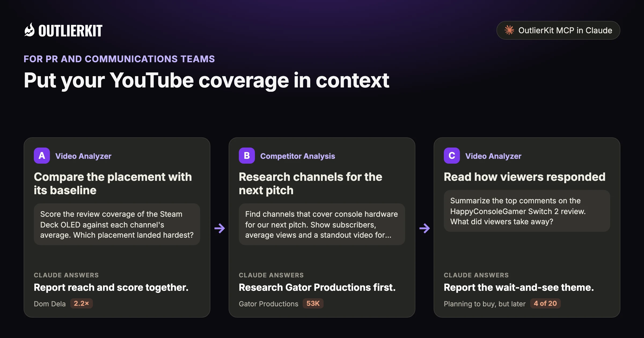Click the console hardware channels prompt box
The width and height of the screenshot is (644, 338).
(322, 224)
